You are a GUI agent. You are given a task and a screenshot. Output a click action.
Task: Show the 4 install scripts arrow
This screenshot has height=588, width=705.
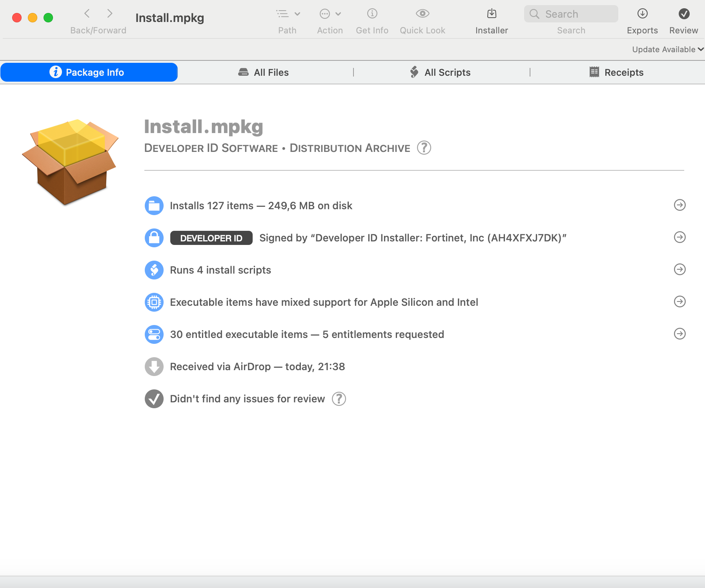tap(679, 270)
